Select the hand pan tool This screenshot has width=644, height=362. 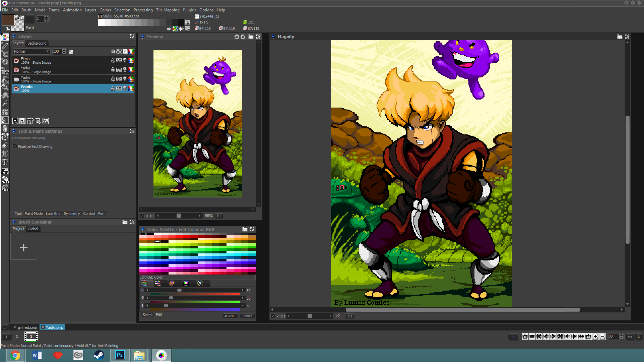(x=5, y=95)
